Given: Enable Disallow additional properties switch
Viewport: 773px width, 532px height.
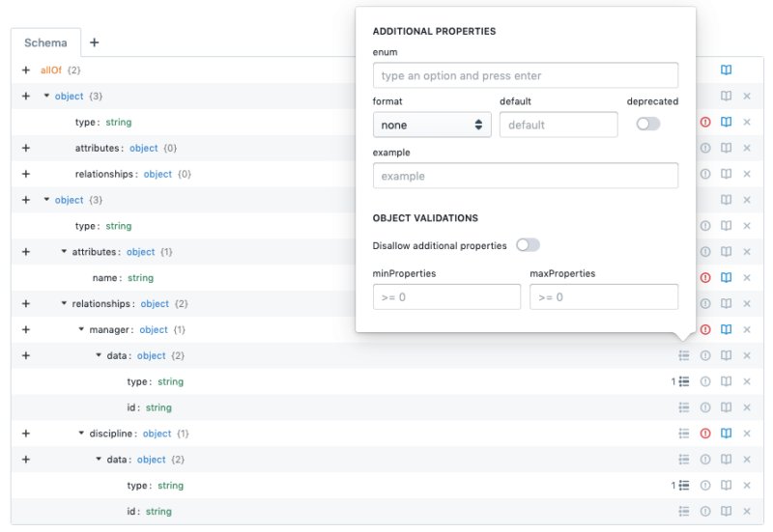Looking at the screenshot, I should click(528, 245).
